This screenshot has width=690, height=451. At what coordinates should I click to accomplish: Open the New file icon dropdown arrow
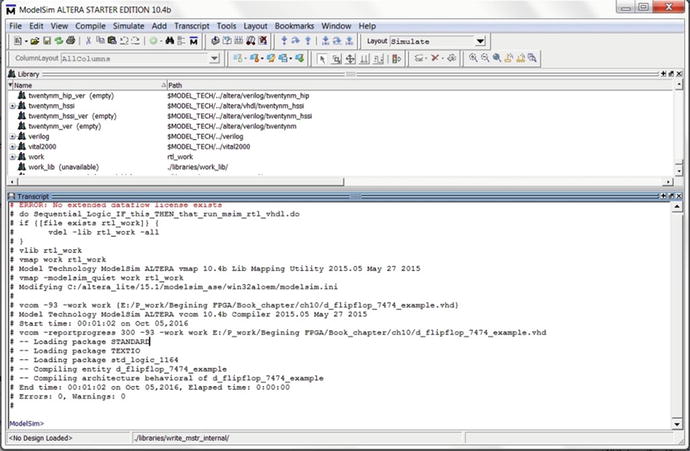(26, 41)
